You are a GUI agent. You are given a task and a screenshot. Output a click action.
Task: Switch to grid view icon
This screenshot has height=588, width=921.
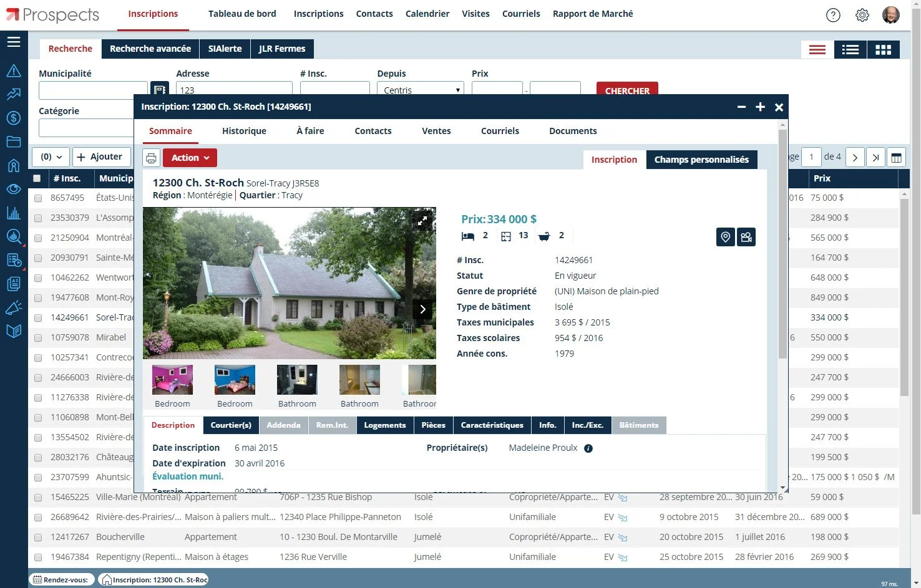(884, 50)
